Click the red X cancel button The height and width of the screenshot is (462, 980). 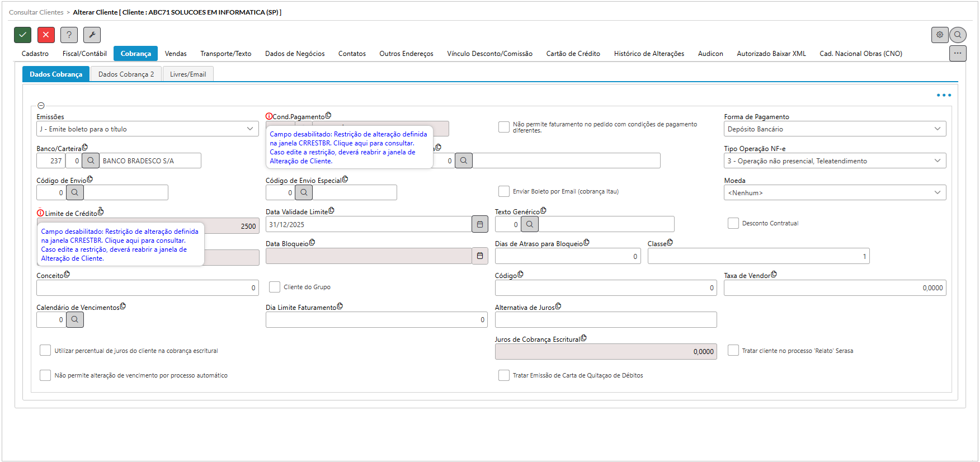click(46, 35)
